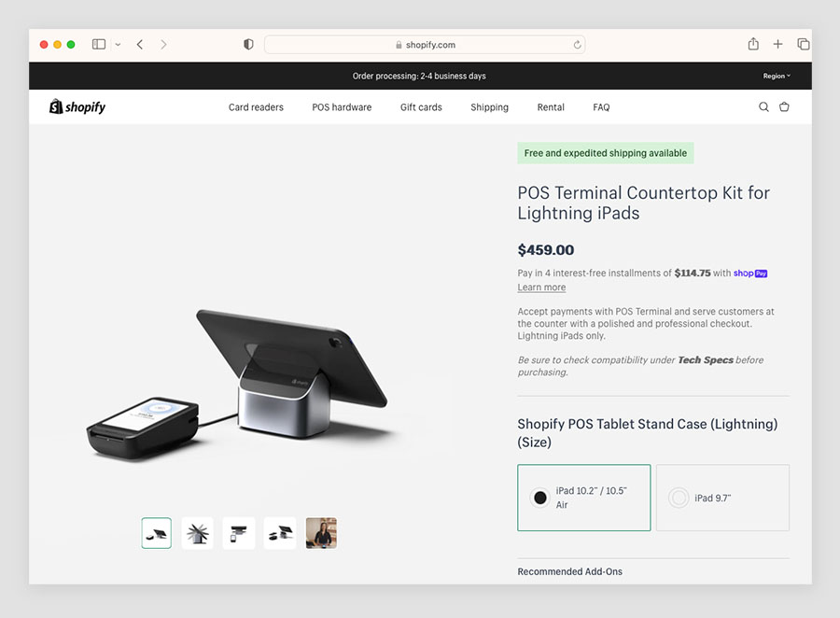The height and width of the screenshot is (618, 840).
Task: Select the third thumbnail showing kit components
Action: pyautogui.click(x=239, y=533)
